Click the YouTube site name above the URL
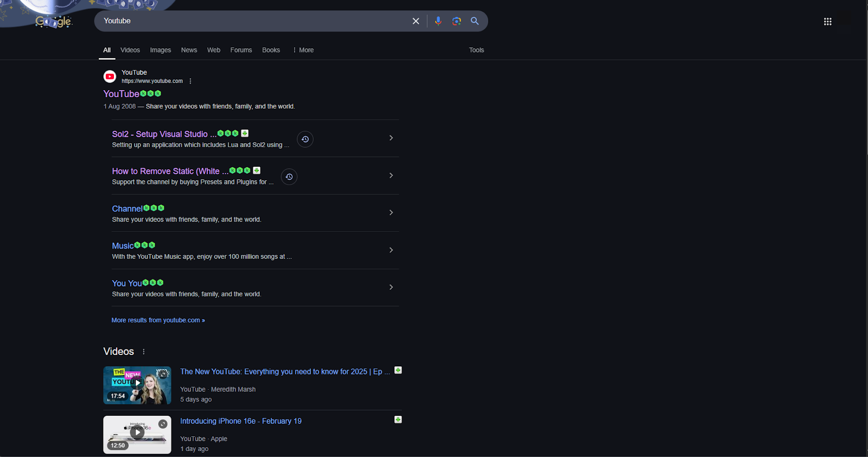Image resolution: width=868 pixels, height=457 pixels. (x=134, y=73)
